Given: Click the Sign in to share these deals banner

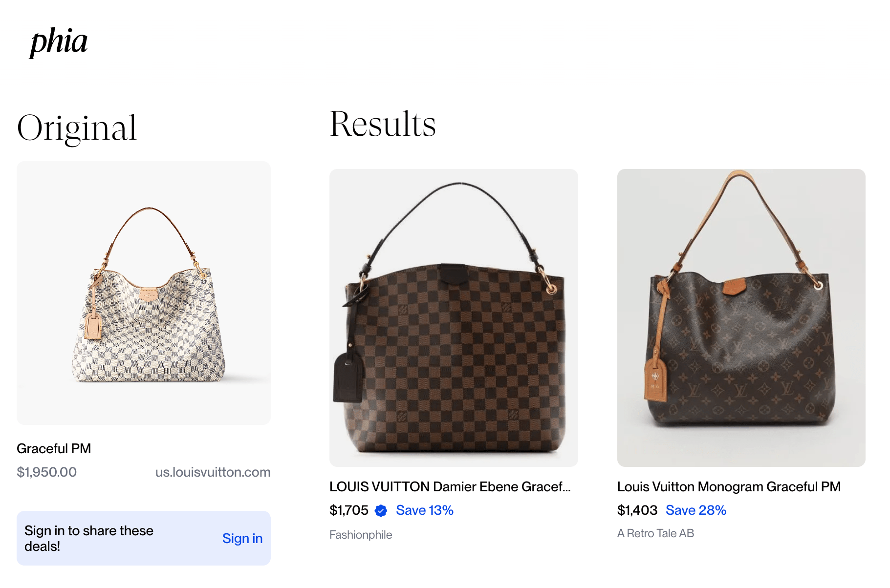Looking at the screenshot, I should coord(144,538).
